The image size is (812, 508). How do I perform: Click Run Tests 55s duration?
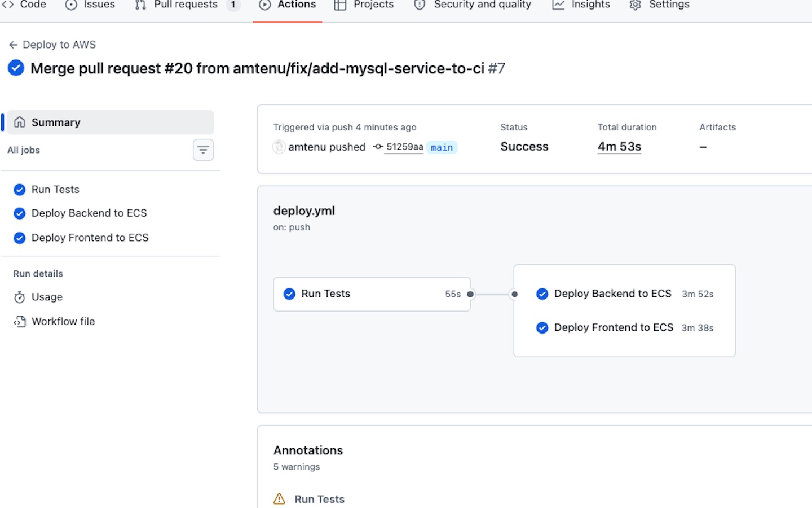coord(453,294)
